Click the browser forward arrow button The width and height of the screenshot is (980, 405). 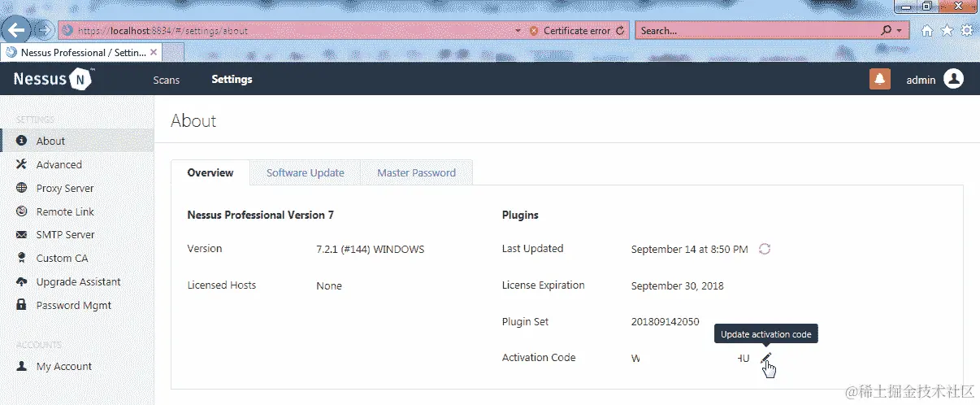(x=45, y=31)
